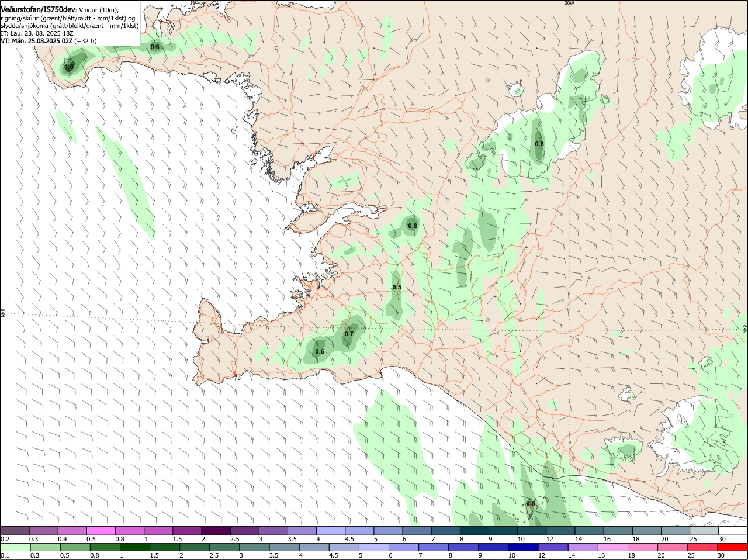Image resolution: width=748 pixels, height=560 pixels.
Task: Click the '0.8' value in the dark green cell over the white glacier
Action: (x=539, y=144)
